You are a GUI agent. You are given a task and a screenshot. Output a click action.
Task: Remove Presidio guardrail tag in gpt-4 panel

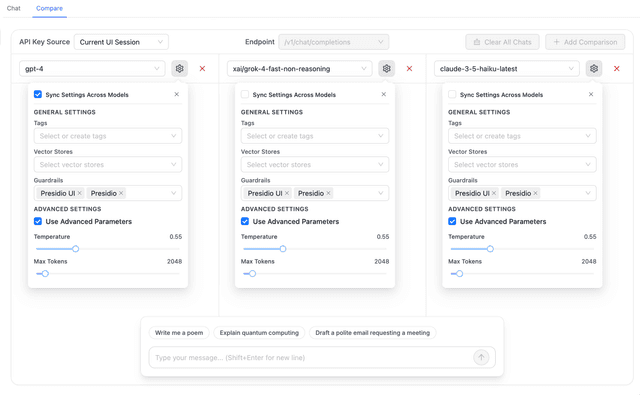(121, 193)
